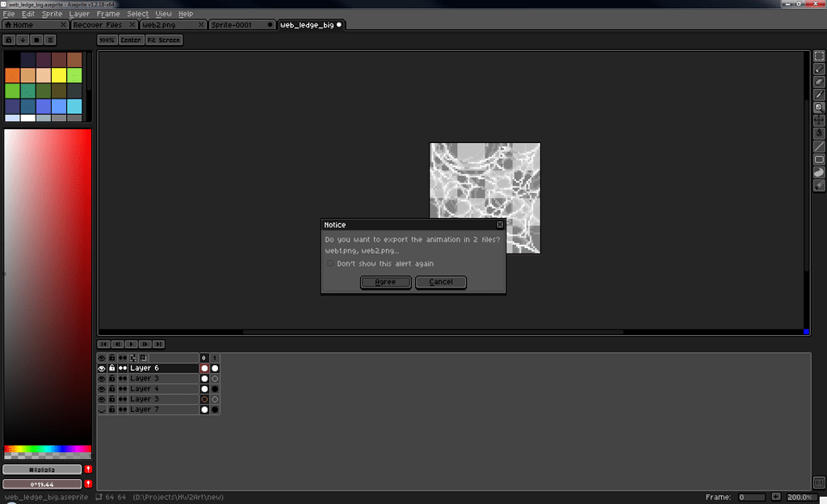Close the Notice dialog with X
The width and height of the screenshot is (827, 504).
pos(499,225)
